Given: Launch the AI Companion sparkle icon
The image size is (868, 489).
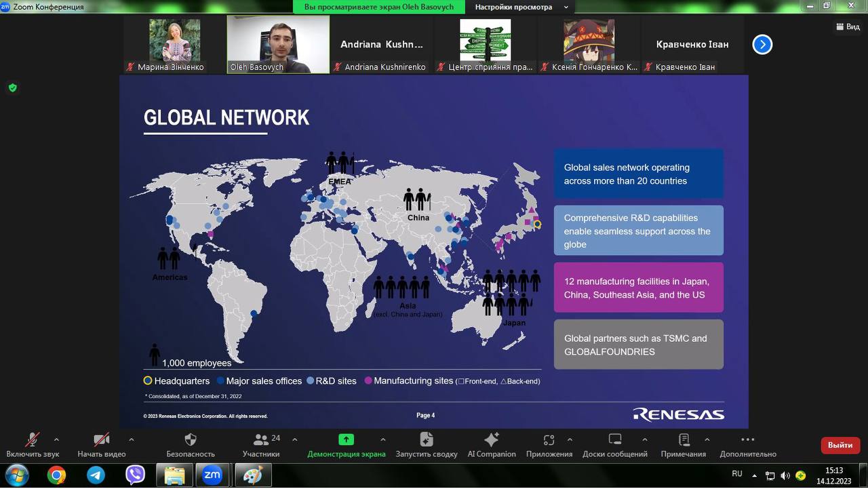Looking at the screenshot, I should [x=492, y=440].
